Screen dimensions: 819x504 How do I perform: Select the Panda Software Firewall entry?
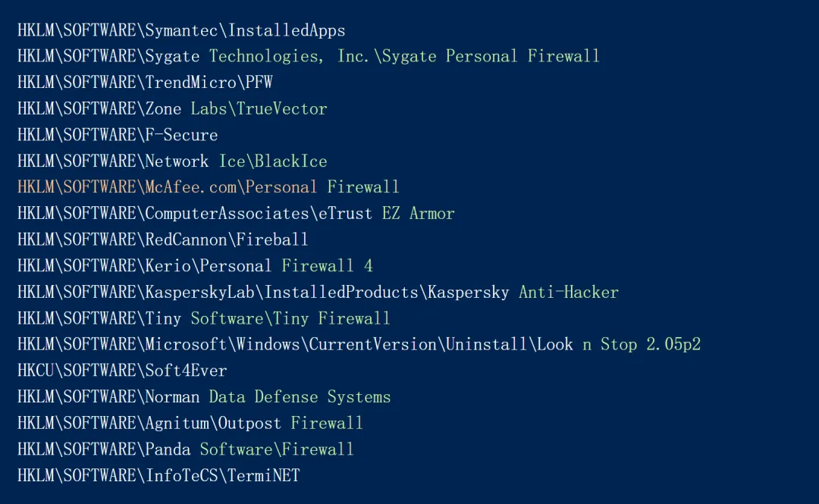[185, 449]
